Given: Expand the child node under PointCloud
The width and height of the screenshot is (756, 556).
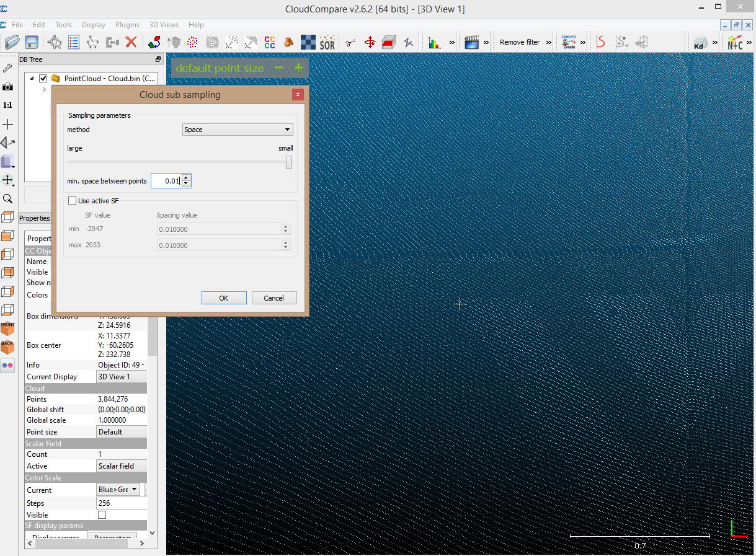Looking at the screenshot, I should pos(44,90).
